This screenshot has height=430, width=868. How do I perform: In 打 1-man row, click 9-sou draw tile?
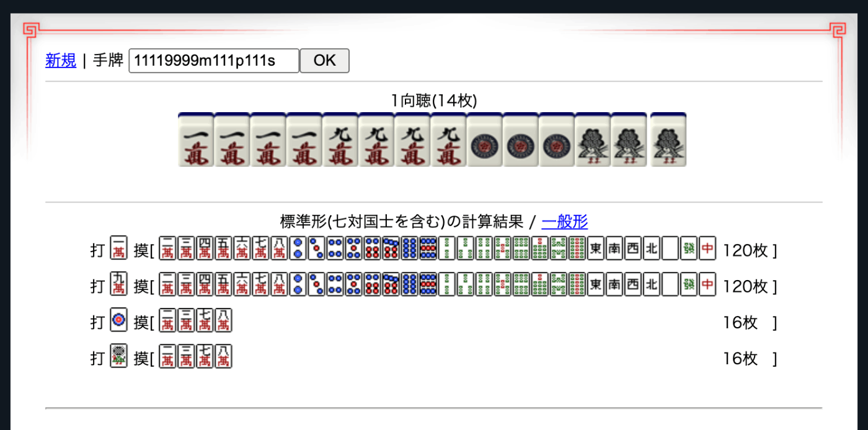(578, 248)
